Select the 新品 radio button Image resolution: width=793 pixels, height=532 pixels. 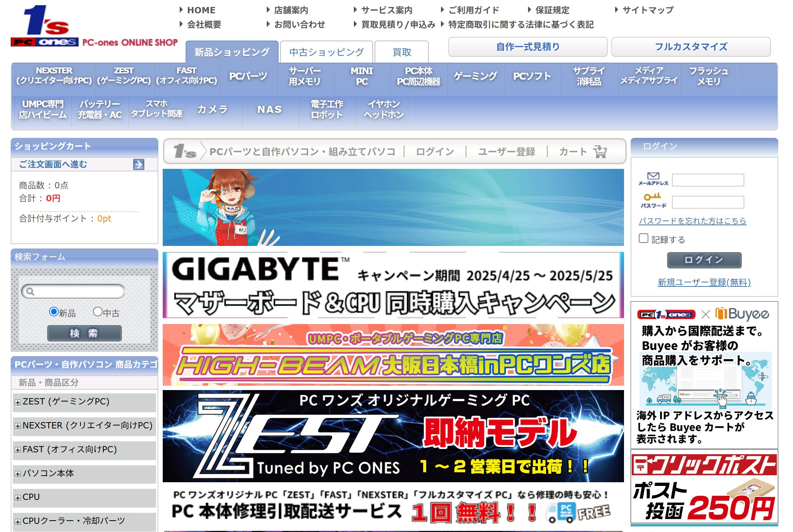coord(54,312)
